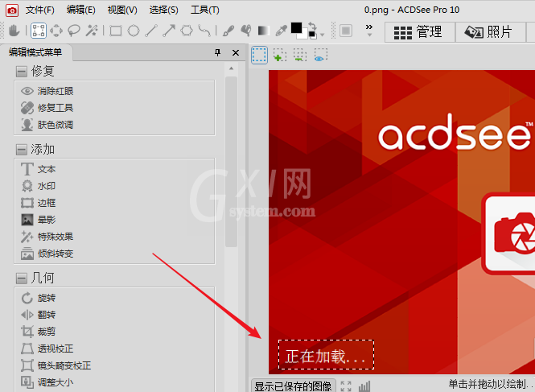This screenshot has height=392, width=535.
Task: Open the 编辑(E) menu
Action: 81,10
